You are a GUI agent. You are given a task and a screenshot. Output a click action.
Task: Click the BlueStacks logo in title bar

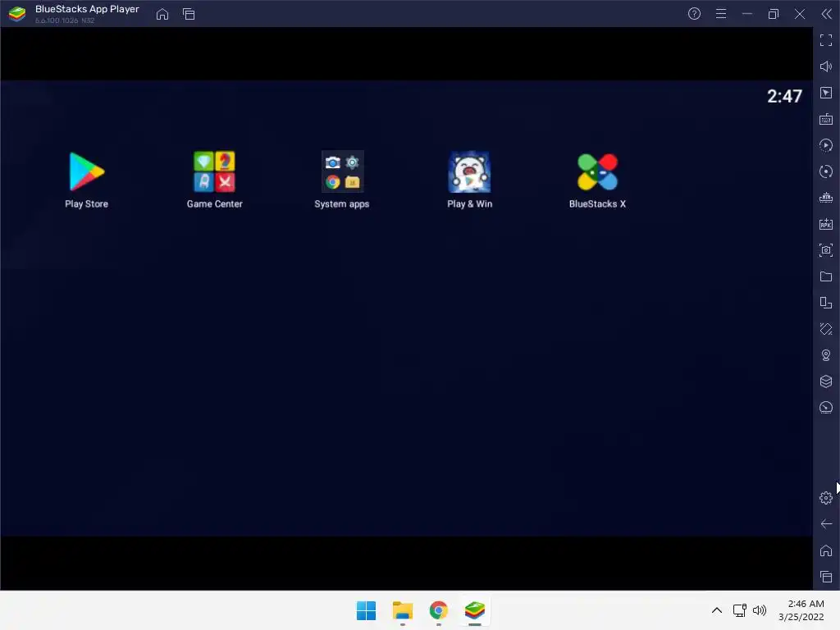[x=17, y=14]
